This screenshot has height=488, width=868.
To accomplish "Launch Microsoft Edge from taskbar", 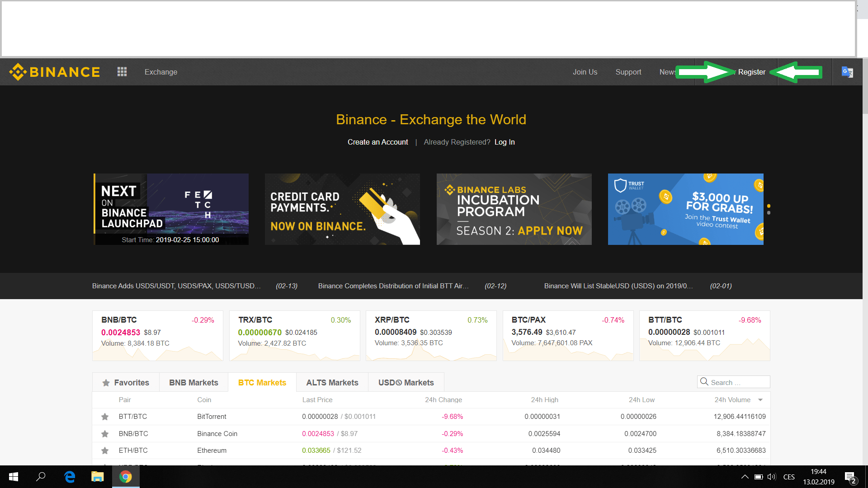I will click(69, 477).
